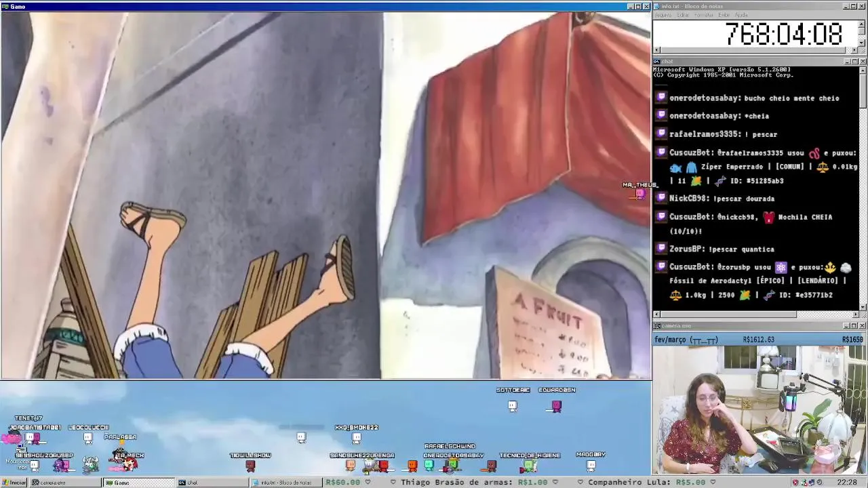Open Ajuda menu in Bloco de notas
Image resolution: width=868 pixels, height=488 pixels.
pos(741,15)
